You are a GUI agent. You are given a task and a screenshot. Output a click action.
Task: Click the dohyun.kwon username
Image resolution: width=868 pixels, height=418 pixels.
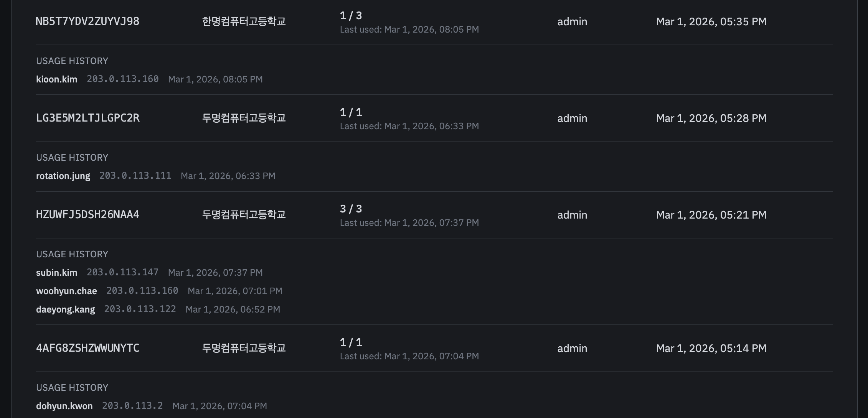(x=64, y=406)
